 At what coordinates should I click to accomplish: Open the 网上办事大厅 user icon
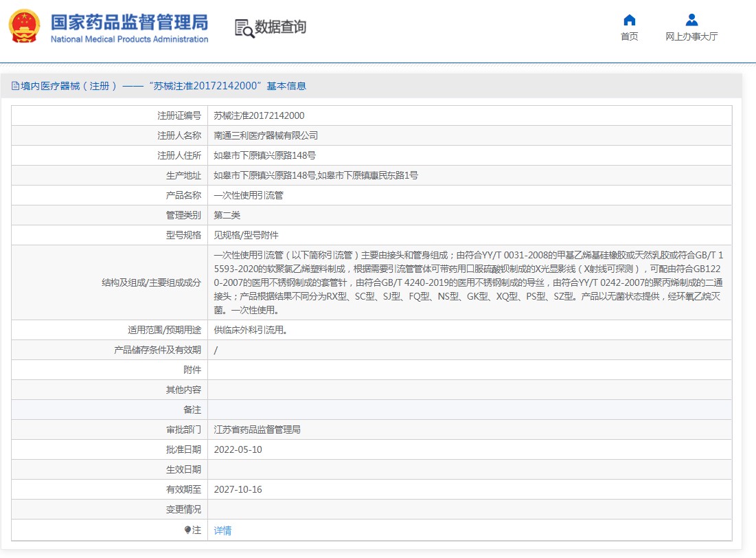coord(691,20)
